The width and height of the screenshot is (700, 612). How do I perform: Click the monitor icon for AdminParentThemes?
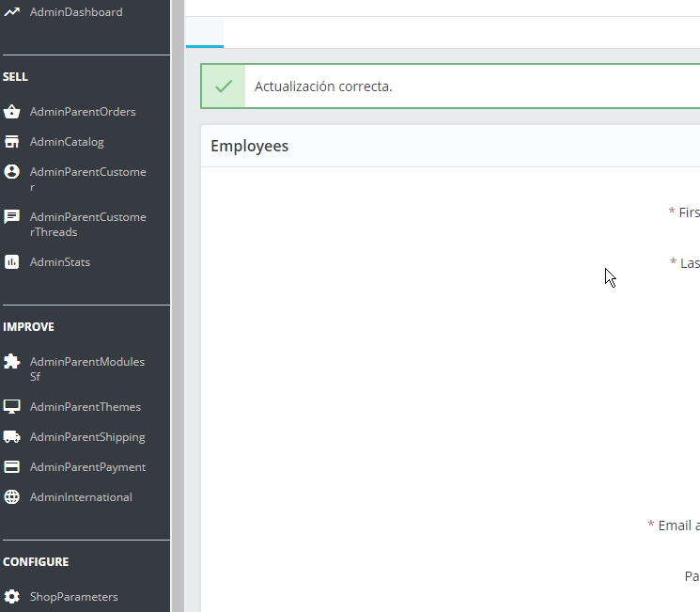click(11, 406)
